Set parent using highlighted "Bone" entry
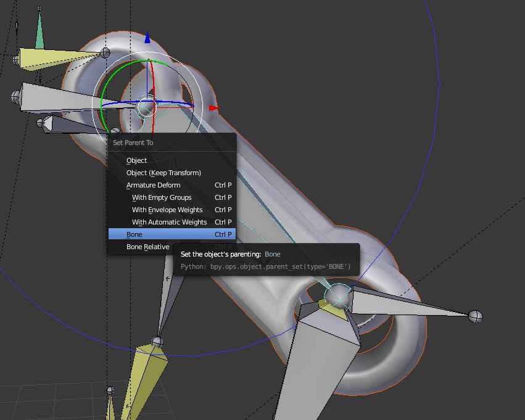This screenshot has height=420, width=525. pyautogui.click(x=134, y=234)
